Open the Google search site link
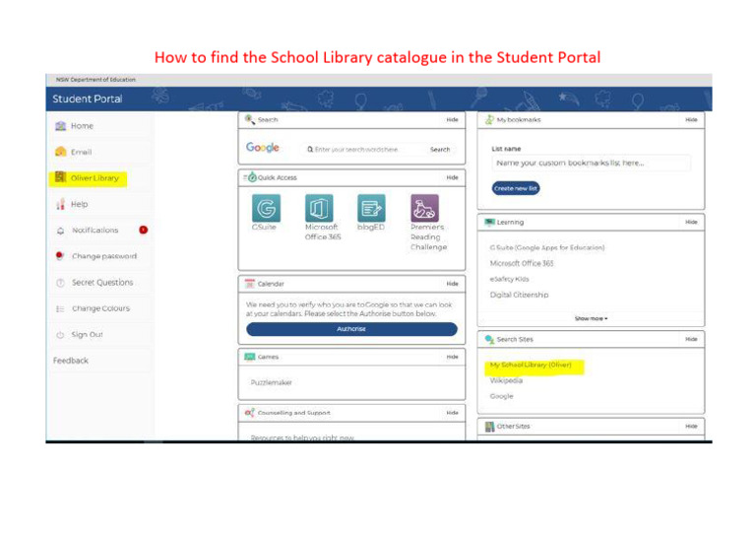 pos(501,396)
